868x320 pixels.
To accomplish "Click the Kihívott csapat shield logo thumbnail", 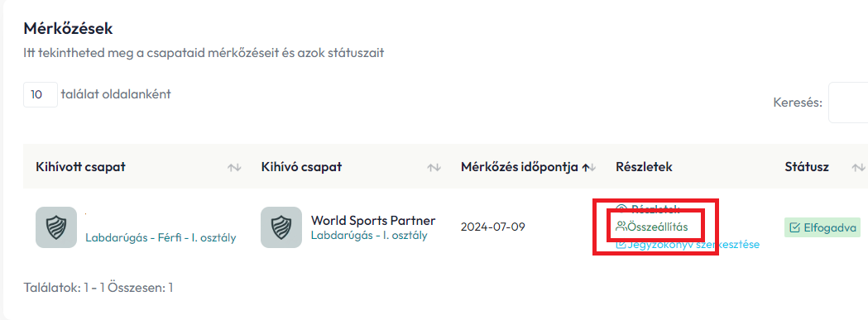I will click(x=56, y=227).
